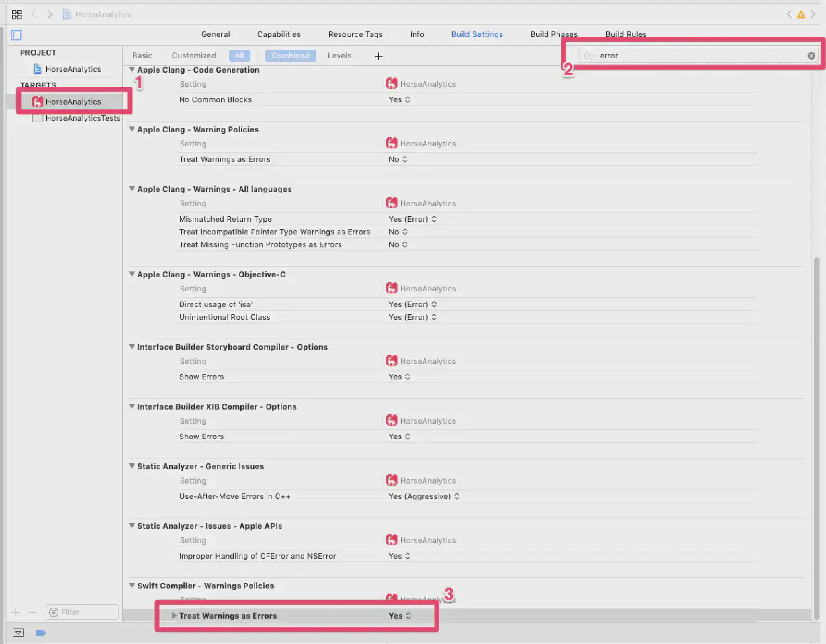Image resolution: width=826 pixels, height=644 pixels.
Task: Open the Info tab
Action: click(x=416, y=34)
